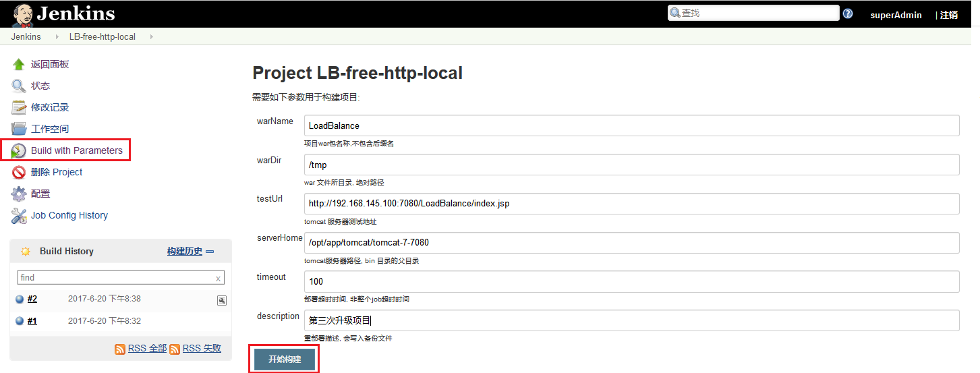Click the blue help question mark icon
Viewport: 980px width, 373px height.
(848, 13)
